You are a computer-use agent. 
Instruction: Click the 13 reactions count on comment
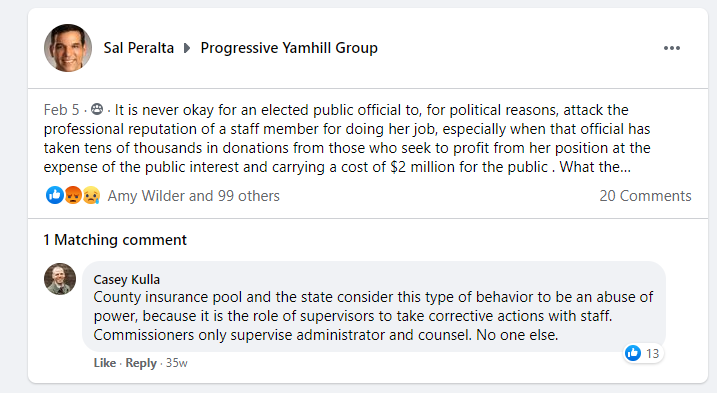click(x=653, y=353)
